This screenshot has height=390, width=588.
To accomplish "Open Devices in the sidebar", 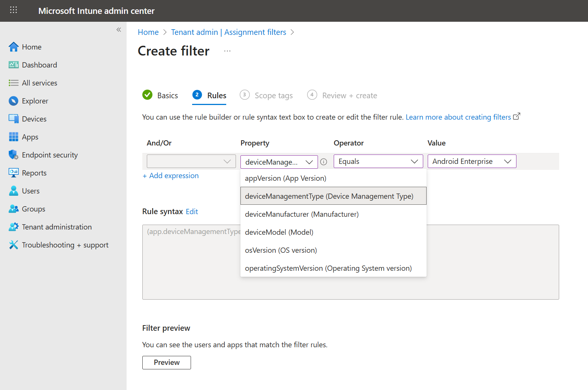I will coord(34,119).
